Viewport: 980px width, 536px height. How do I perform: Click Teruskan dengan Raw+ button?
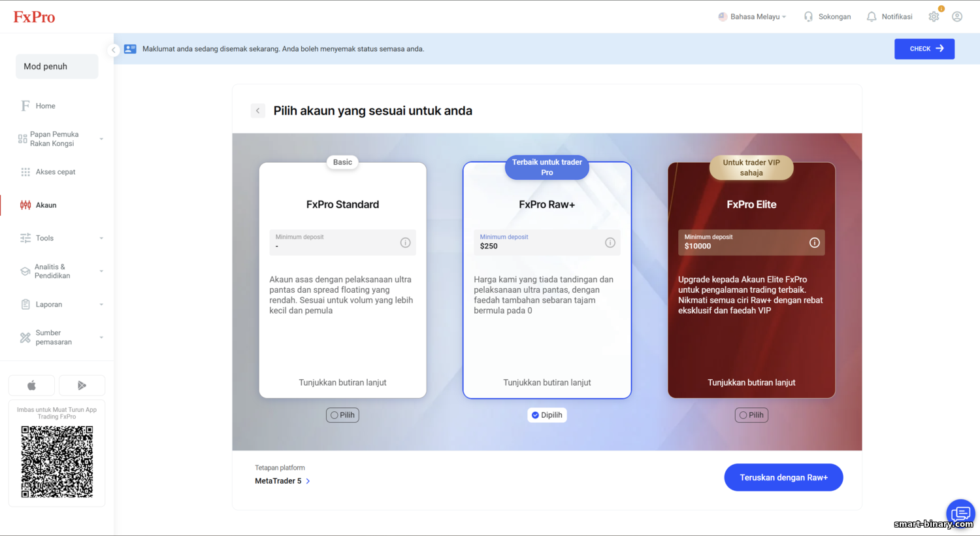[783, 478]
